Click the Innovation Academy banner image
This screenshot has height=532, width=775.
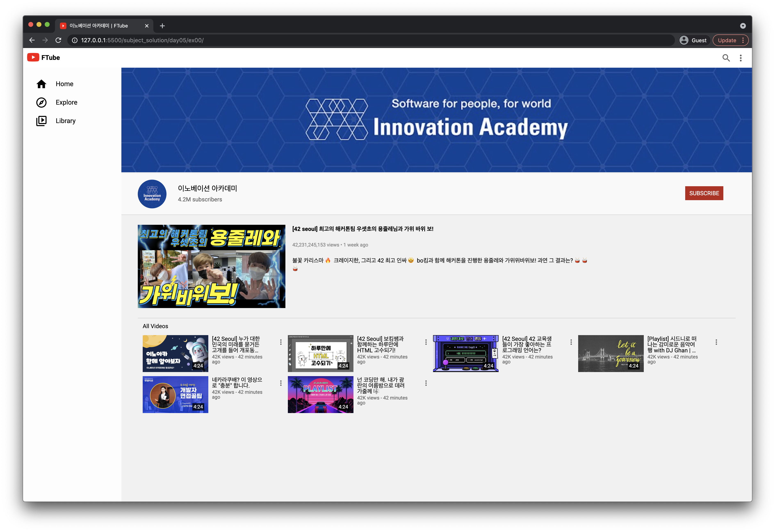point(436,120)
